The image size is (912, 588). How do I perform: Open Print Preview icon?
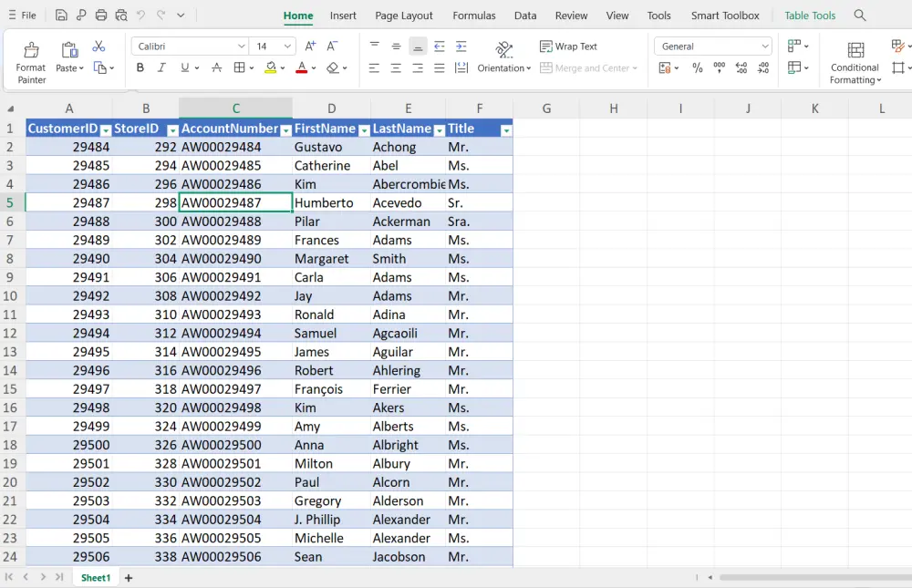[121, 15]
